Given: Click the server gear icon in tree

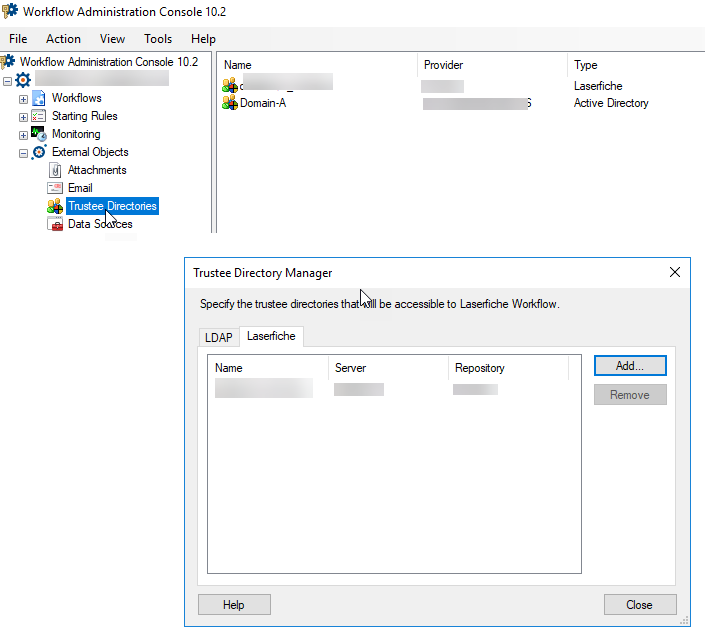Looking at the screenshot, I should [23, 80].
